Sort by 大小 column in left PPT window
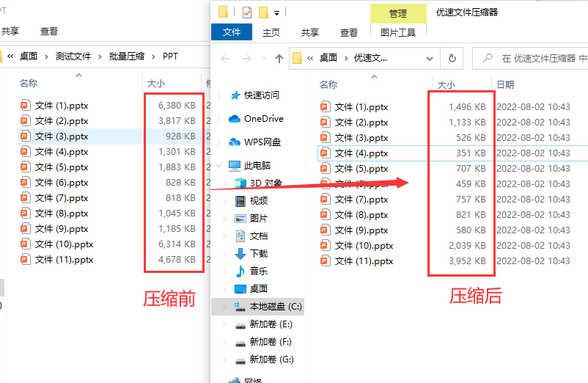 pyautogui.click(x=156, y=84)
